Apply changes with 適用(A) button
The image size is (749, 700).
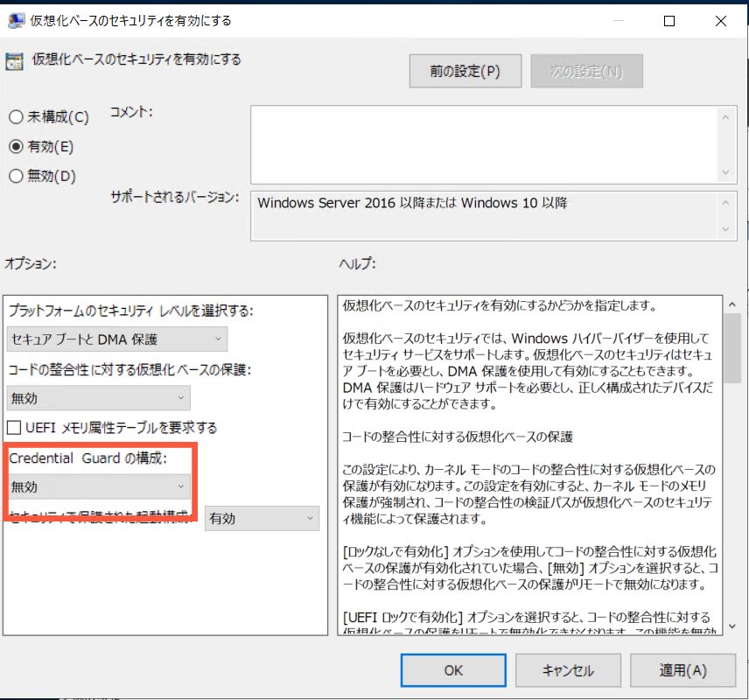click(x=683, y=670)
